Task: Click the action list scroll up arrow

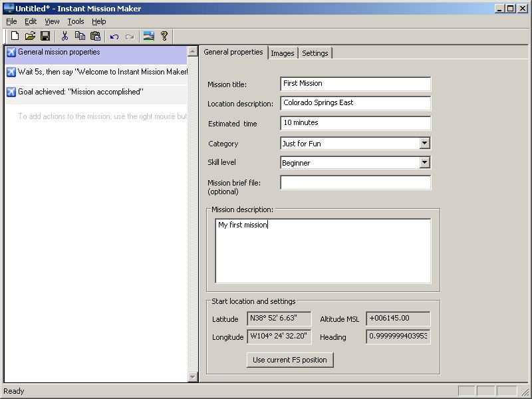Action: coord(193,52)
